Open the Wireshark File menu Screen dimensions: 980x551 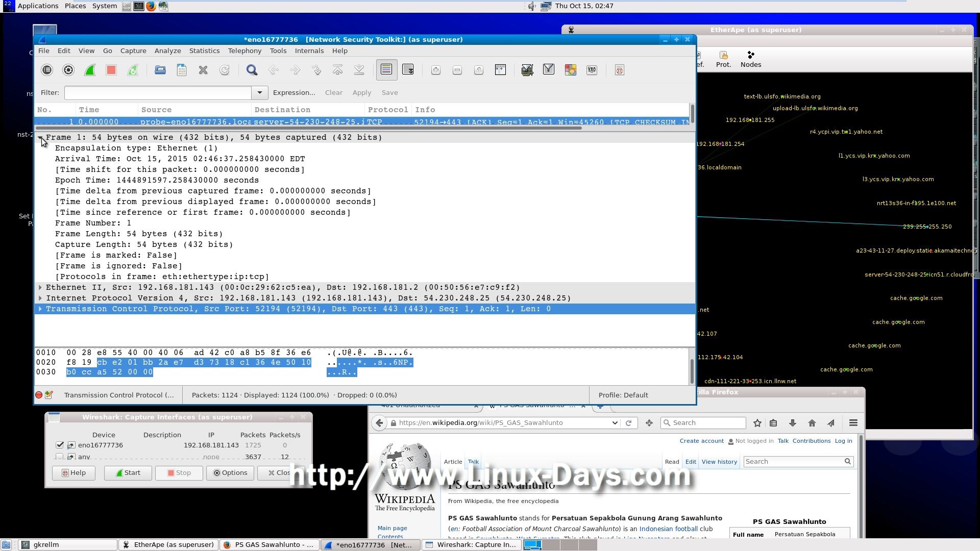pyautogui.click(x=44, y=51)
